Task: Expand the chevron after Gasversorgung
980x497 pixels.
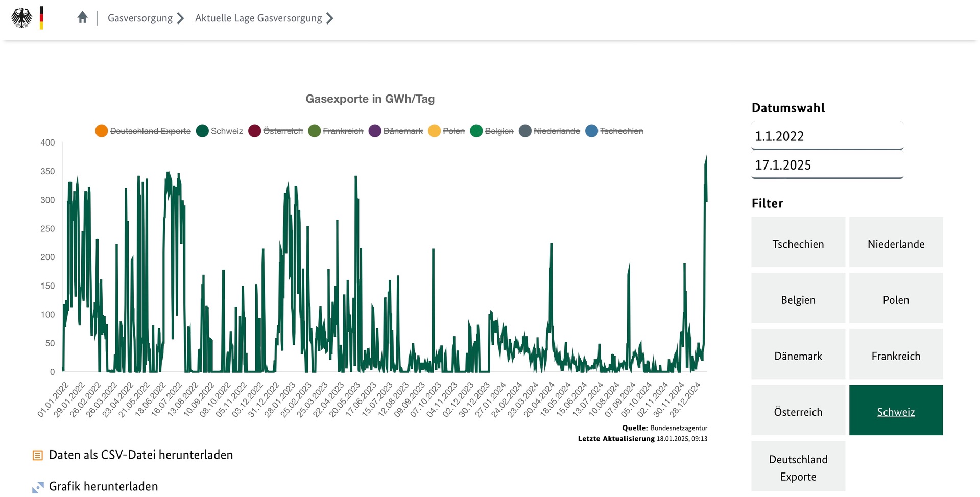Action: pyautogui.click(x=180, y=18)
